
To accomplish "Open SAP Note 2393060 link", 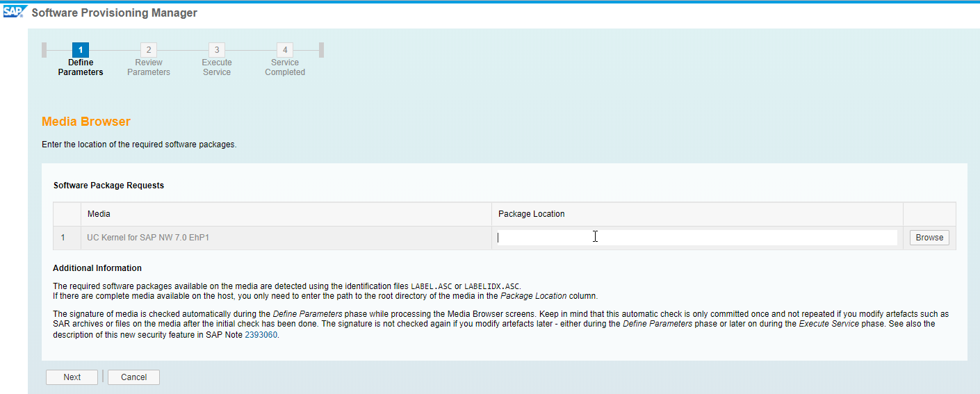I will pyautogui.click(x=261, y=334).
